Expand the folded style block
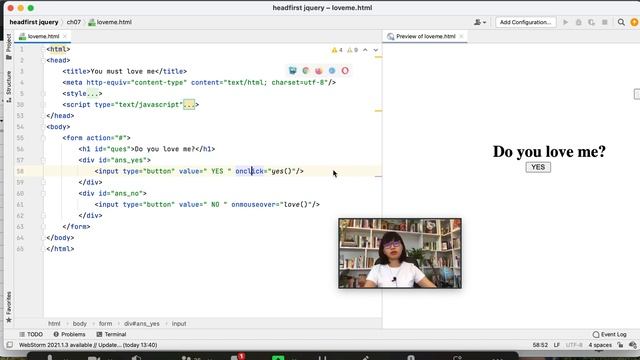640x360 pixels. [92, 93]
